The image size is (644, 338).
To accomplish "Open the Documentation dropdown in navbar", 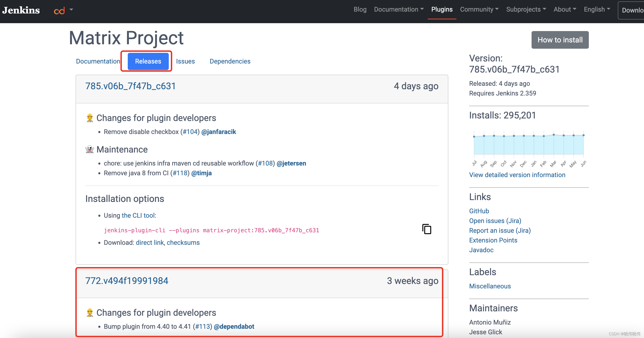I will click(x=399, y=10).
